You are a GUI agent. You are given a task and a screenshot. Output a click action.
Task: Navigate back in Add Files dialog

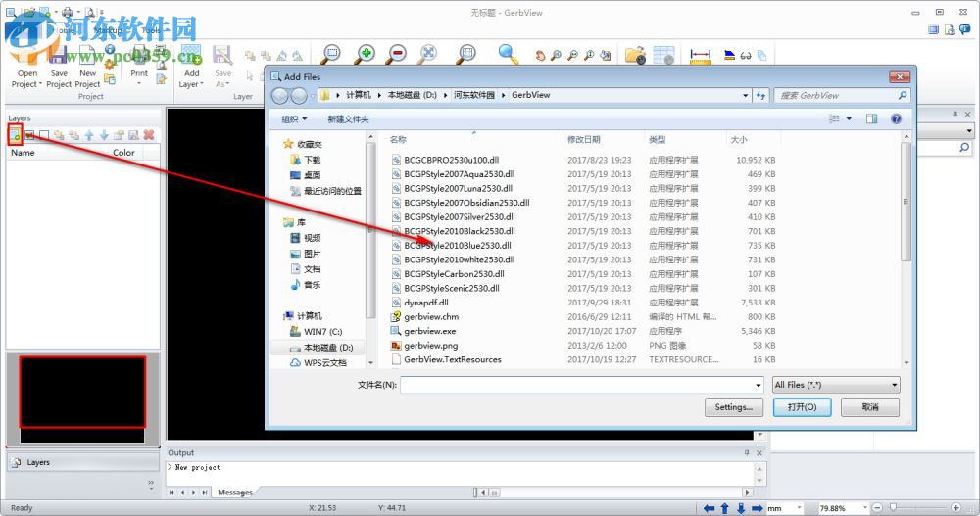pyautogui.click(x=280, y=96)
